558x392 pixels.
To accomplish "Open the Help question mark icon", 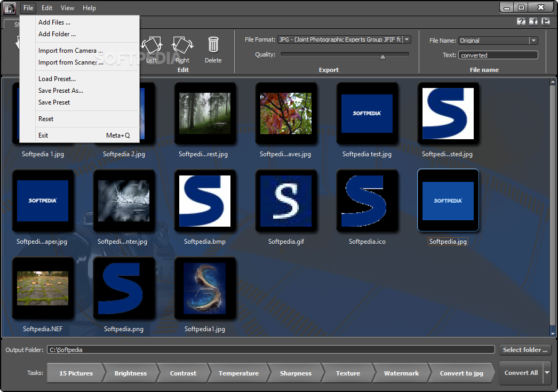I will click(521, 22).
